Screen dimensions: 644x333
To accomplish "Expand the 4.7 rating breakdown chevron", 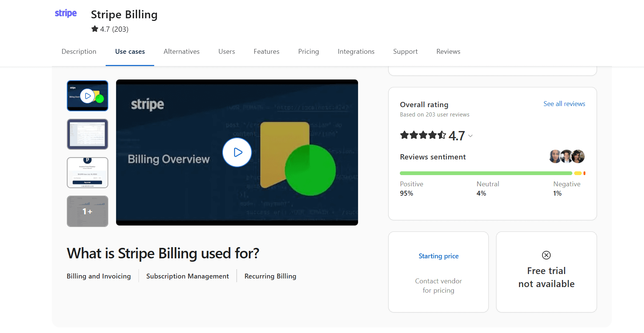I will (x=470, y=136).
